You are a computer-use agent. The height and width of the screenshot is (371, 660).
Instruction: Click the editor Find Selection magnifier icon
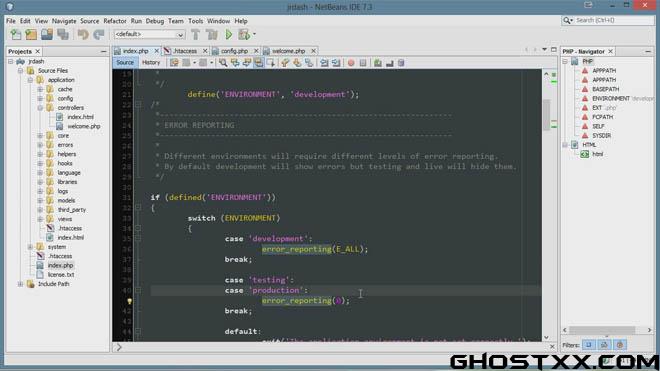pos(223,63)
